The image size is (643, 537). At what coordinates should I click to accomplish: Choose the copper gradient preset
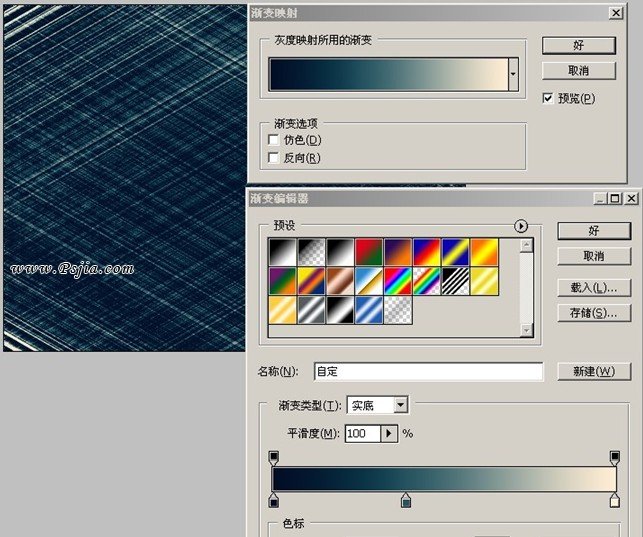(340, 281)
